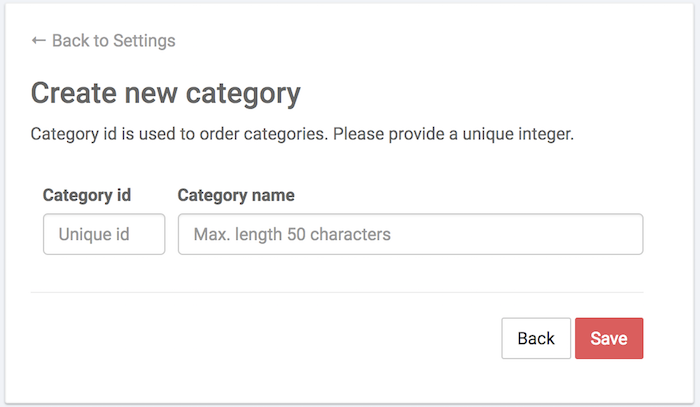Click the word 'category' in the page heading

point(243,95)
